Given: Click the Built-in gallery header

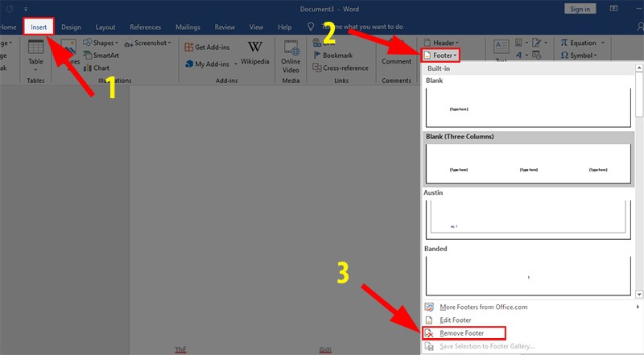Looking at the screenshot, I should 529,68.
